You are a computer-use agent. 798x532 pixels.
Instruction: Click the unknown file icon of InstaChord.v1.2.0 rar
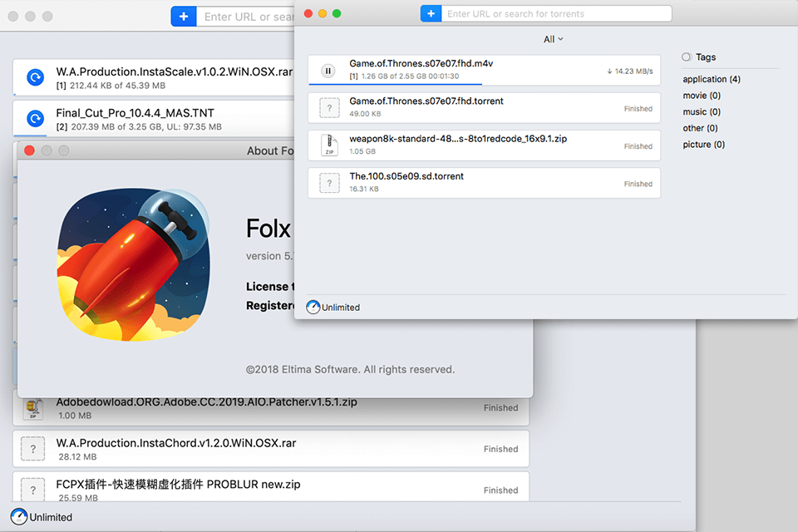coord(33,449)
